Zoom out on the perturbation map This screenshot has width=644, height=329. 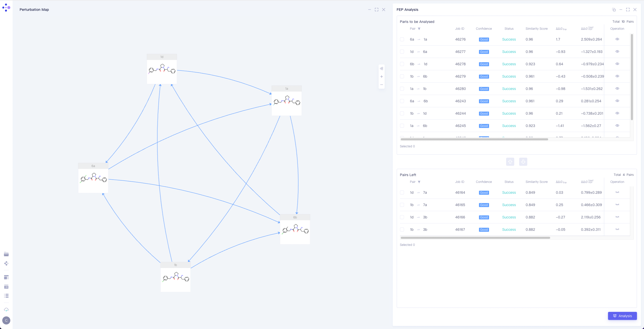point(382,85)
